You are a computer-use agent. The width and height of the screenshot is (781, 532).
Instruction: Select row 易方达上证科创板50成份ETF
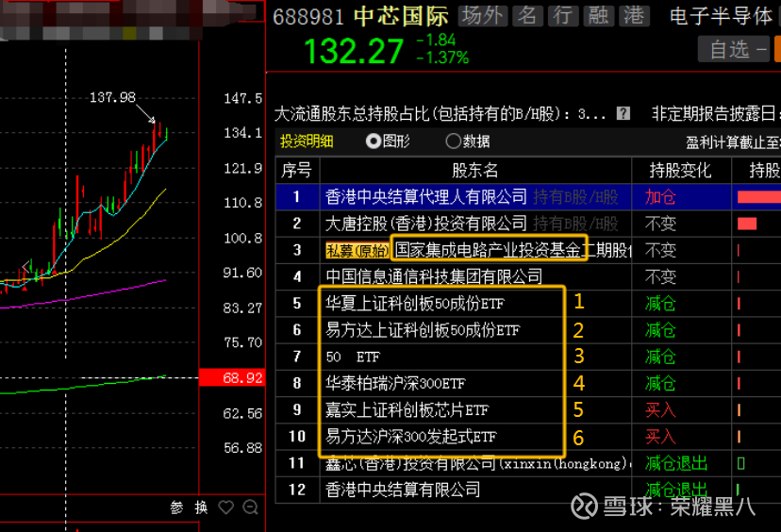coord(528,330)
